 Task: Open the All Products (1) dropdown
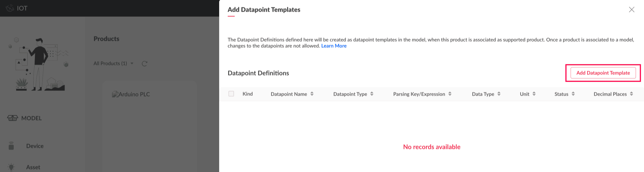(113, 63)
